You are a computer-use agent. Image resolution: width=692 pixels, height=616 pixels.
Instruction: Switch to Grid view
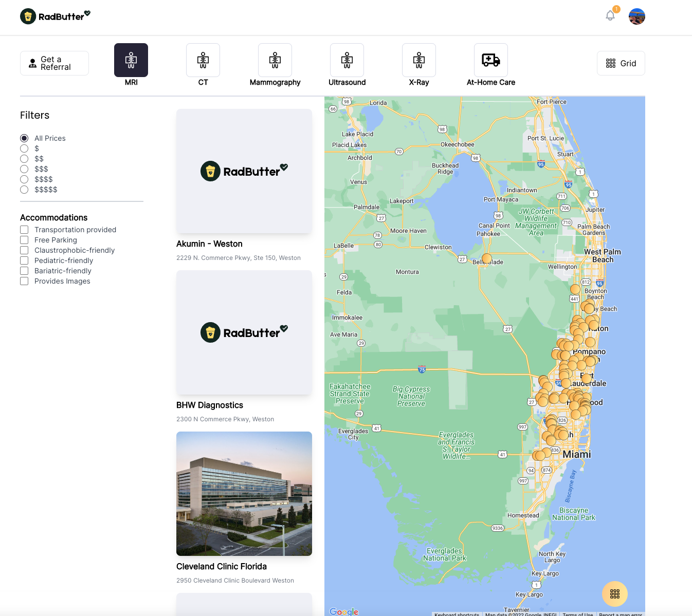click(621, 63)
